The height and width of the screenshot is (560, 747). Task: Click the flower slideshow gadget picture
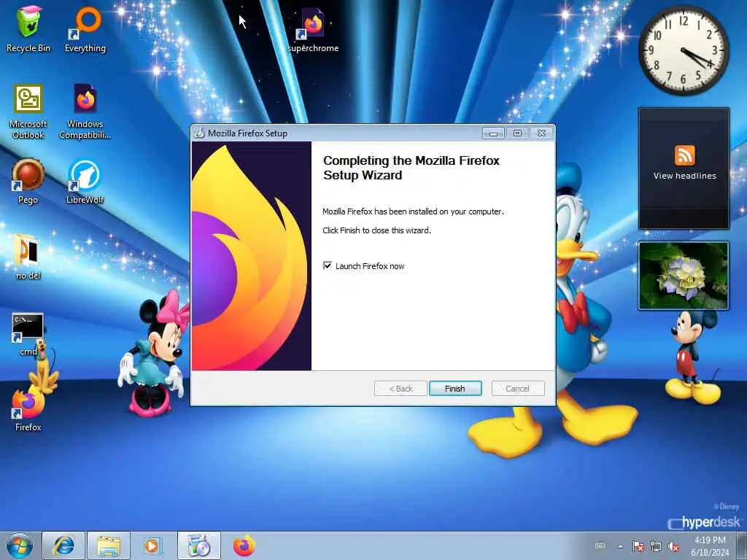[684, 276]
